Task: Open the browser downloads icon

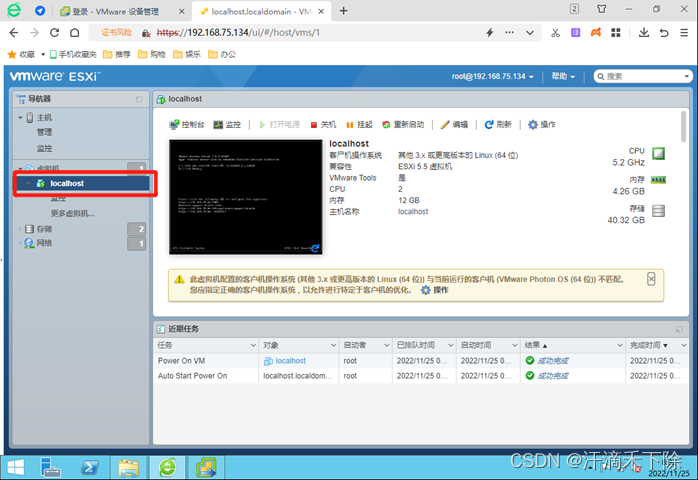Action: [x=644, y=33]
